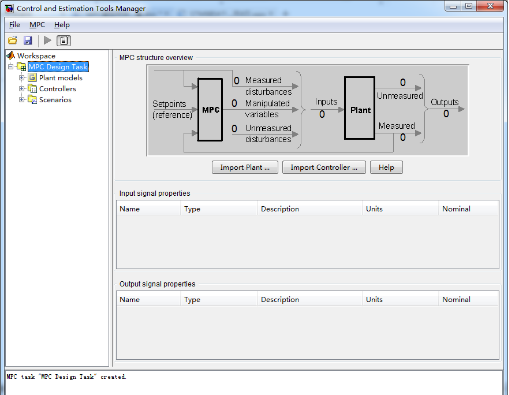The height and width of the screenshot is (395, 509).
Task: Click the Type header in the output signal table
Action: click(219, 299)
